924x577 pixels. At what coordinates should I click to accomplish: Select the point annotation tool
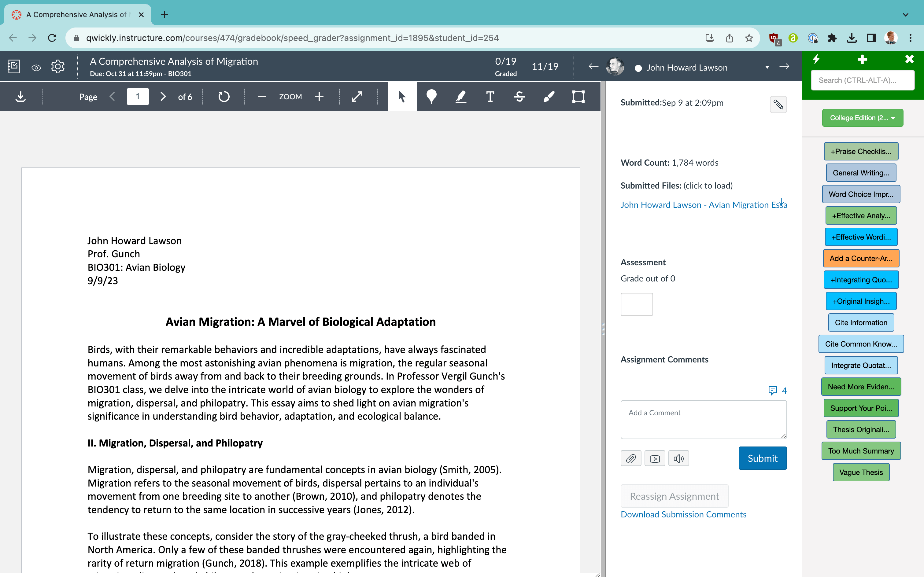pos(432,97)
